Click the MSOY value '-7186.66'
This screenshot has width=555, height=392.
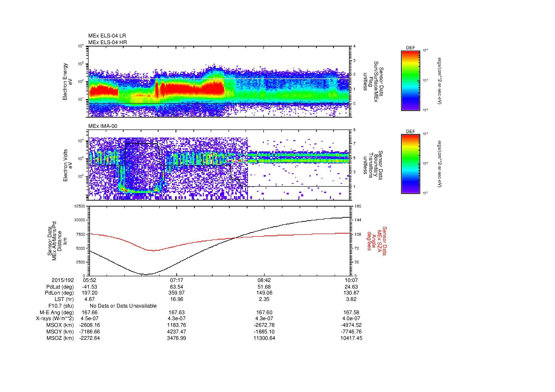coord(90,332)
